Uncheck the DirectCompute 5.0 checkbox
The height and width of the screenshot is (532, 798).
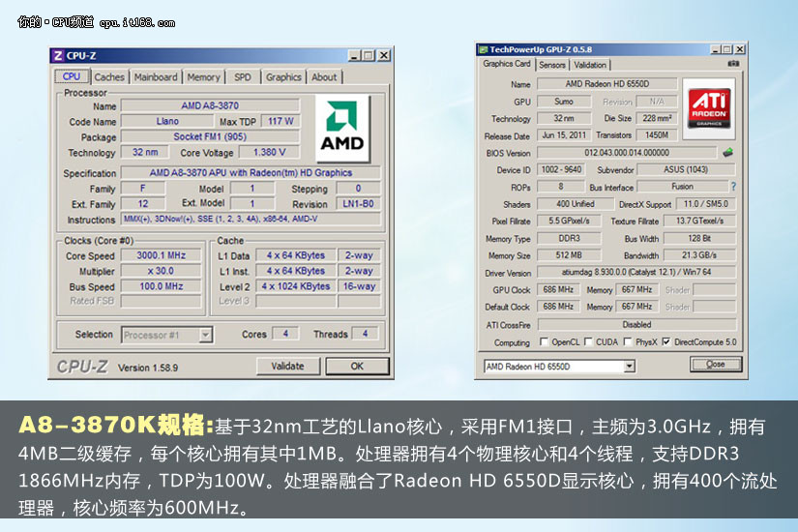coord(666,341)
